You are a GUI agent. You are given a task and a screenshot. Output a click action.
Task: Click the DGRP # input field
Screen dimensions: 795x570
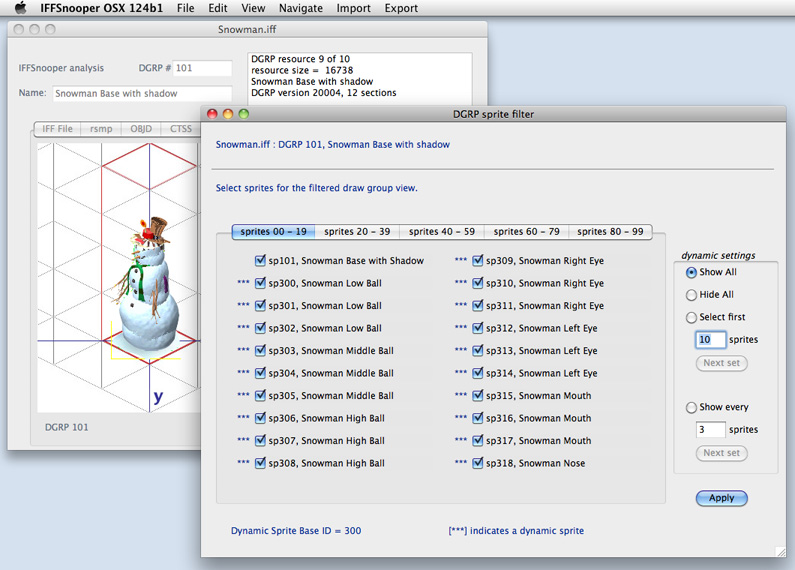(x=202, y=68)
